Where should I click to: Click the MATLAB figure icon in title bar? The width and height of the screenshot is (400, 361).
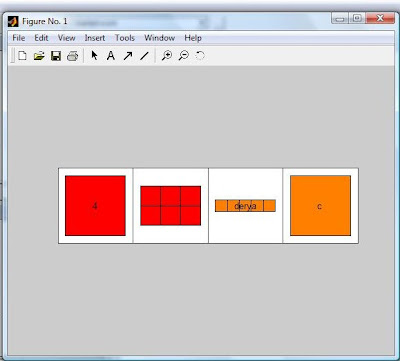click(13, 22)
